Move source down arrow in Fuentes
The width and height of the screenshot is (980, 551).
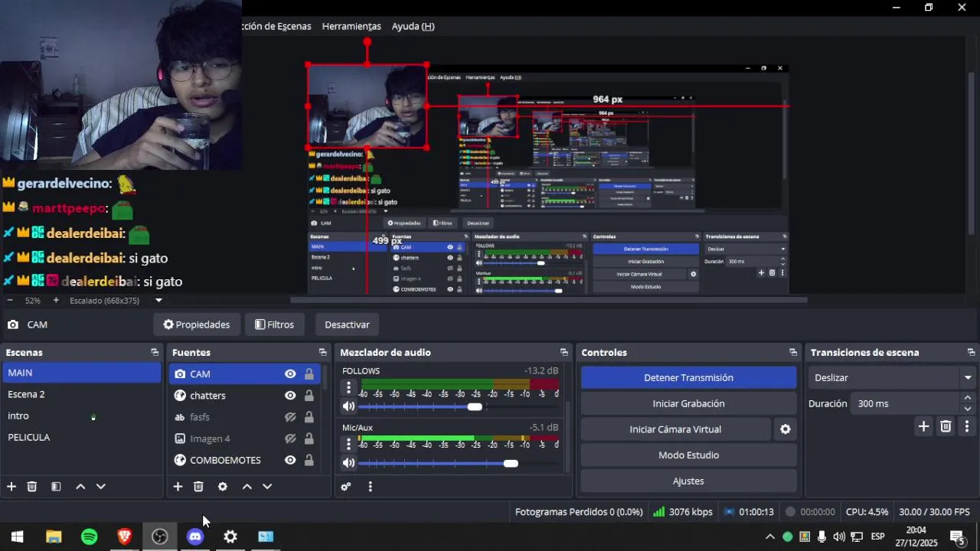267,487
